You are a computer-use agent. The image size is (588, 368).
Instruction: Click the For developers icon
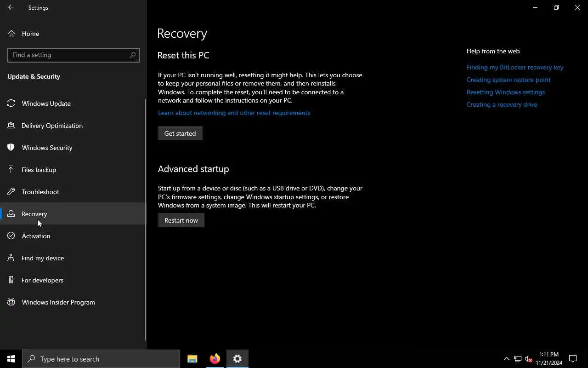pyautogui.click(x=11, y=280)
